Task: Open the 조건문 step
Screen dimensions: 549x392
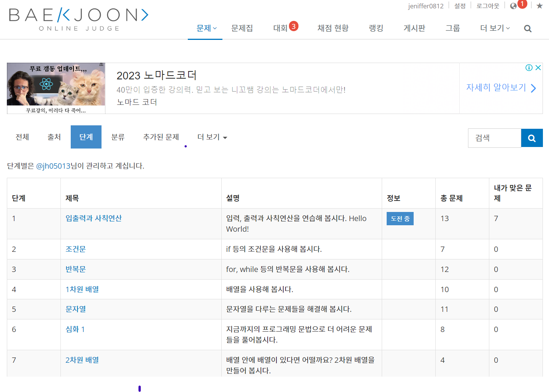Action: pos(76,249)
